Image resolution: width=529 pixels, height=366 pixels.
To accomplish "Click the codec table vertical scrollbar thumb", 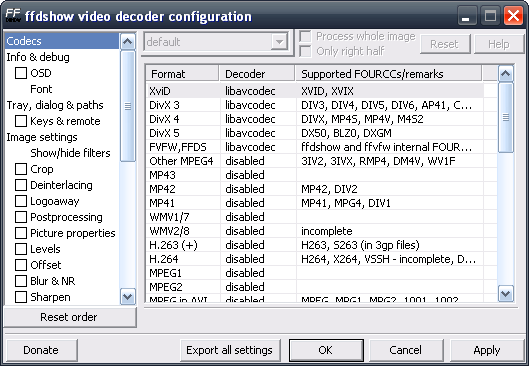I will click(x=505, y=117).
